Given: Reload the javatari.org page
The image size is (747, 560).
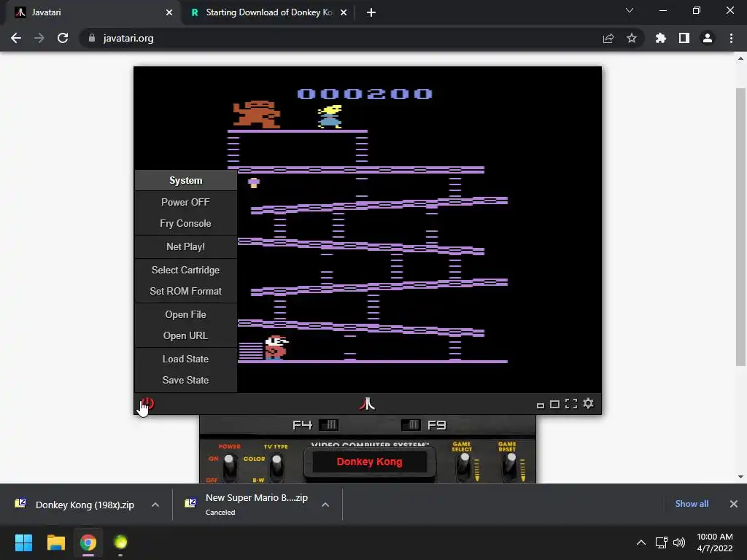Looking at the screenshot, I should (x=63, y=38).
